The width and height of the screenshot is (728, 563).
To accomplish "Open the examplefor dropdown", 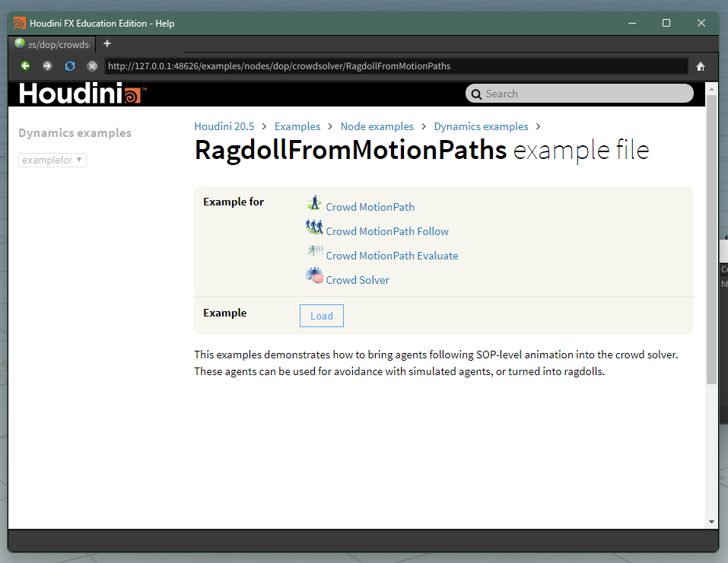I will click(52, 160).
